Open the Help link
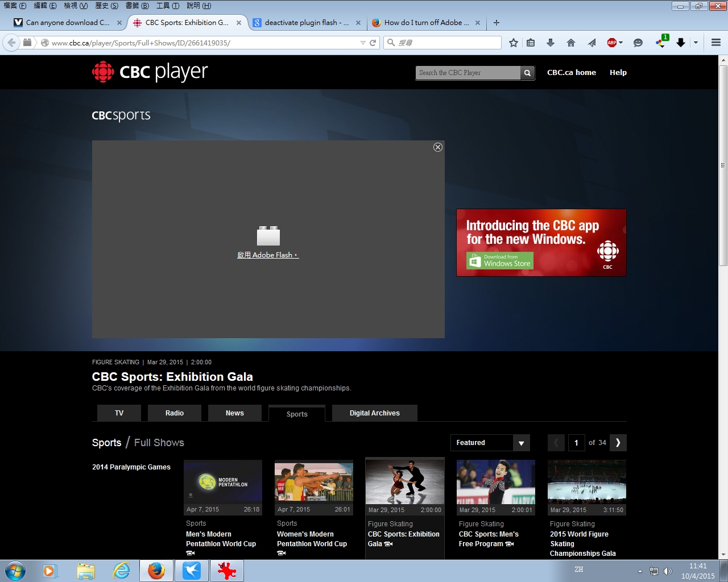This screenshot has height=582, width=728. click(618, 73)
